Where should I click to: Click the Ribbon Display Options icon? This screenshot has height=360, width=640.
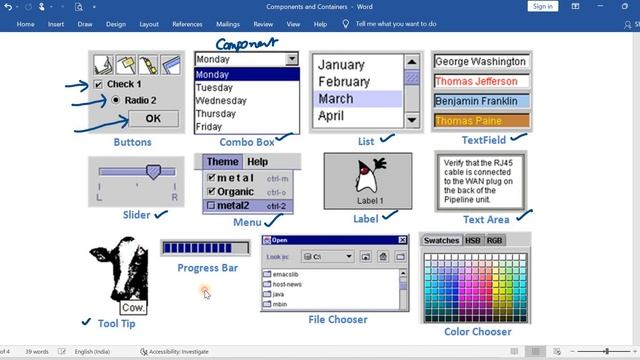[575, 7]
